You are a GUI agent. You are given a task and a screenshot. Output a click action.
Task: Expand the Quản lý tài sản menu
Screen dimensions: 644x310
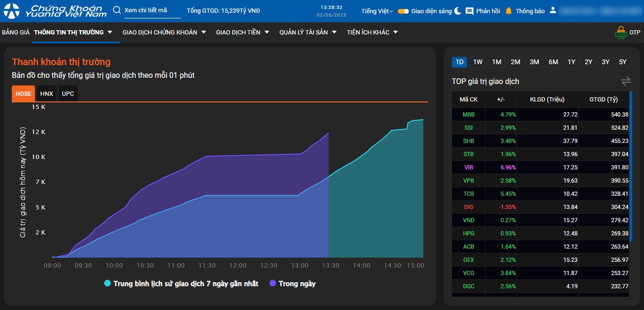pos(307,32)
